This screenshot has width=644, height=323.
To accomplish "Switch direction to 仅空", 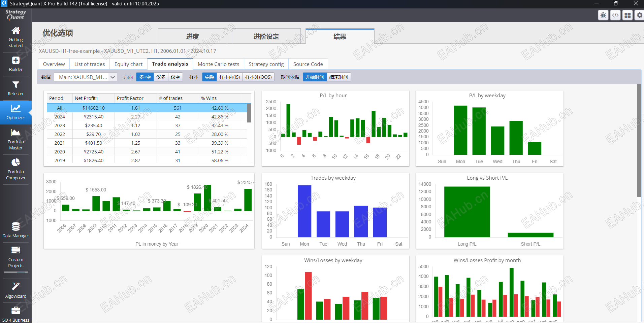I will tap(175, 77).
